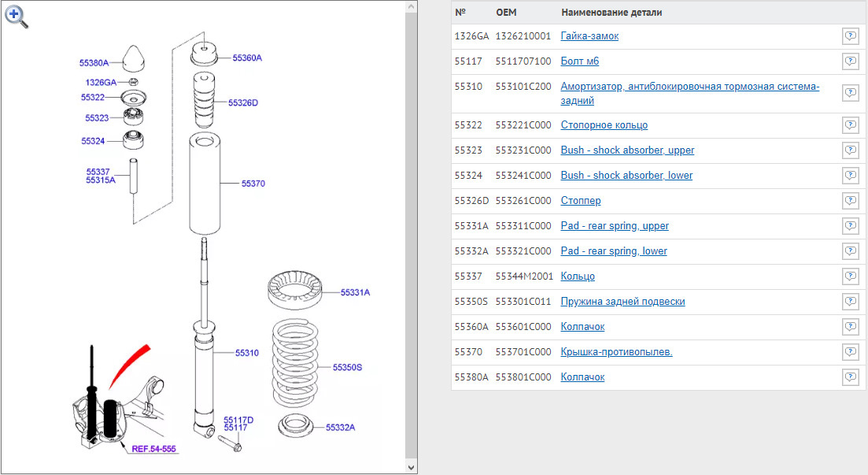Select part label 55331A in diagram
The height and width of the screenshot is (475, 868).
coord(355,292)
